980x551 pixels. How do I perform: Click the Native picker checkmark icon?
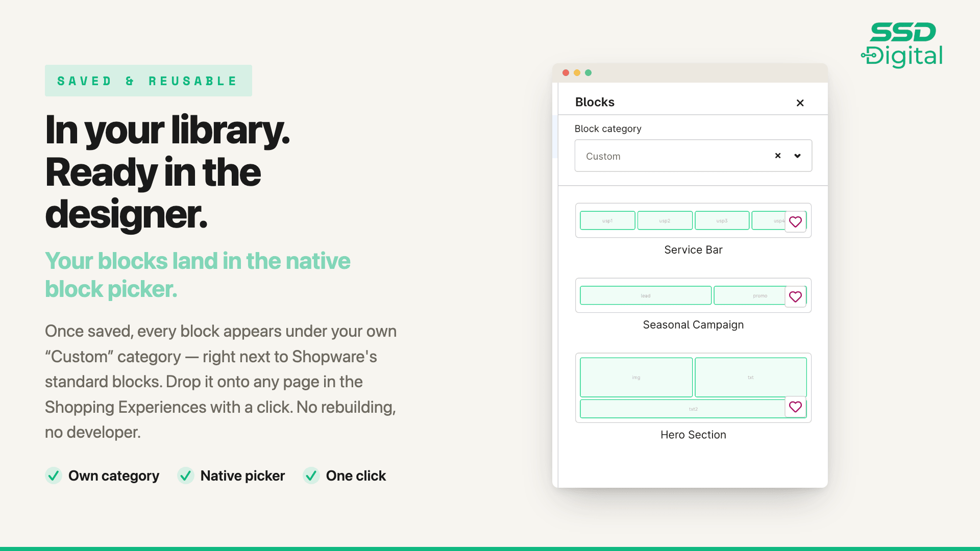pos(186,475)
